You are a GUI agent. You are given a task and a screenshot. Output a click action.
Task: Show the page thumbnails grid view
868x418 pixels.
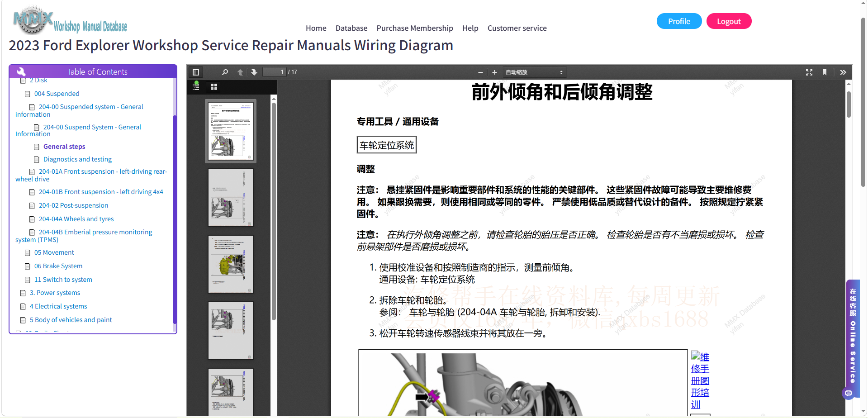[x=214, y=86]
